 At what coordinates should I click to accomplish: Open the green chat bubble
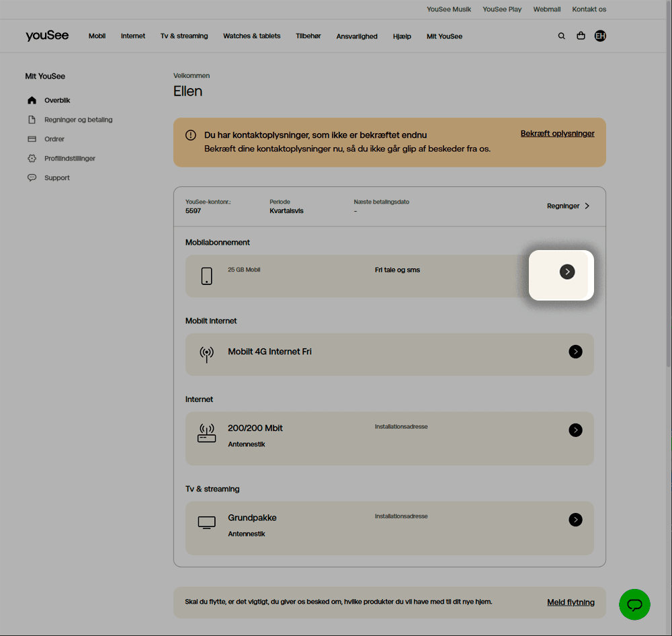[x=634, y=604]
